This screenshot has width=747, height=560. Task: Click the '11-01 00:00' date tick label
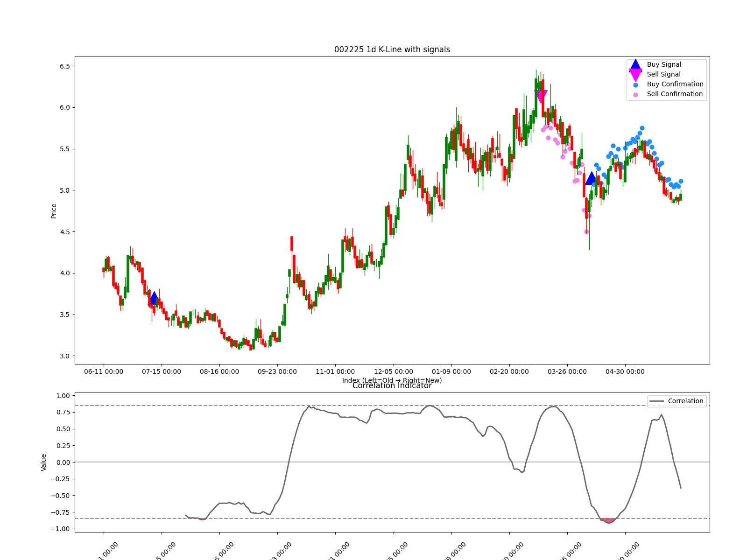(x=335, y=372)
